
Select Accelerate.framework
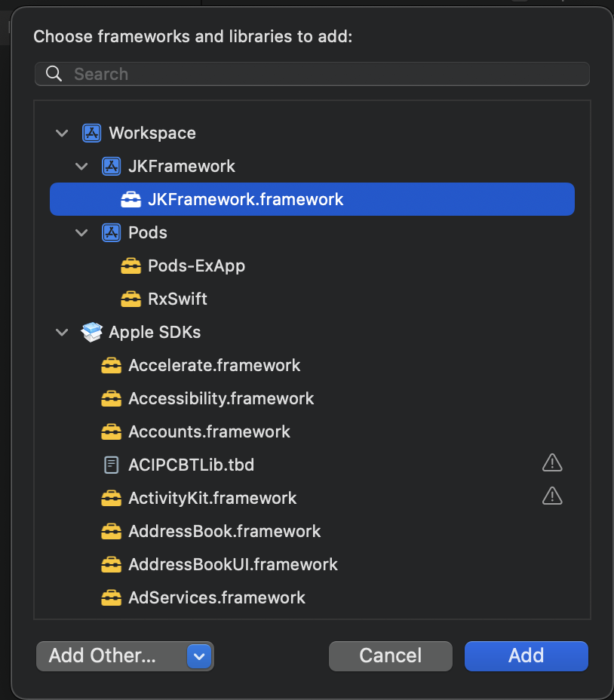[312, 365]
